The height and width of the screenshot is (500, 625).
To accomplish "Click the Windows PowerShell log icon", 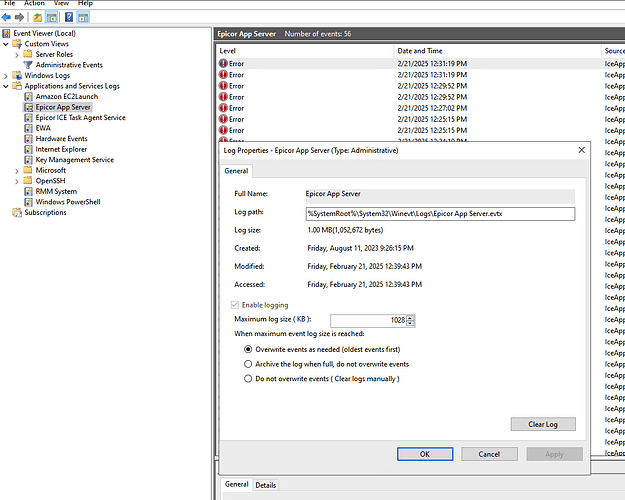I will 28,202.
